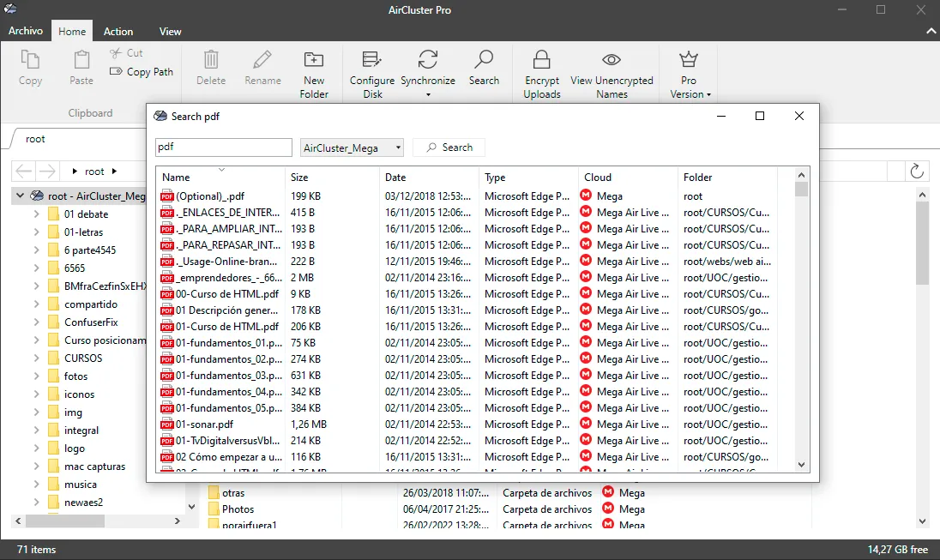Viewport: 940px width, 560px height.
Task: Expand the fotos folder node
Action: pyautogui.click(x=37, y=376)
